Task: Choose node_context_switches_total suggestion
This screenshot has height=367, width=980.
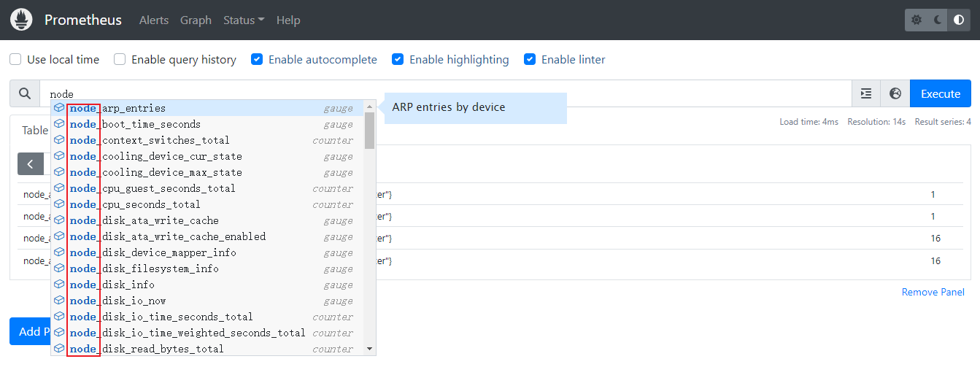Action: coord(207,140)
